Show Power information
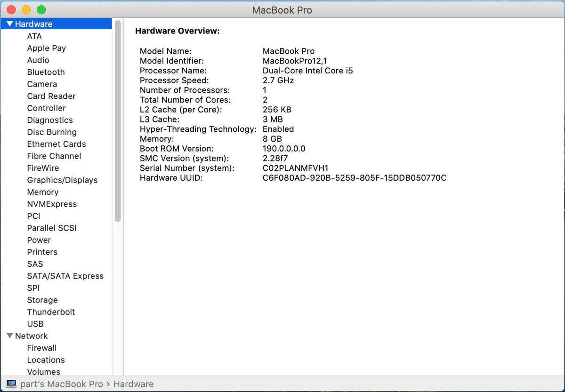The height and width of the screenshot is (392, 565). 39,240
